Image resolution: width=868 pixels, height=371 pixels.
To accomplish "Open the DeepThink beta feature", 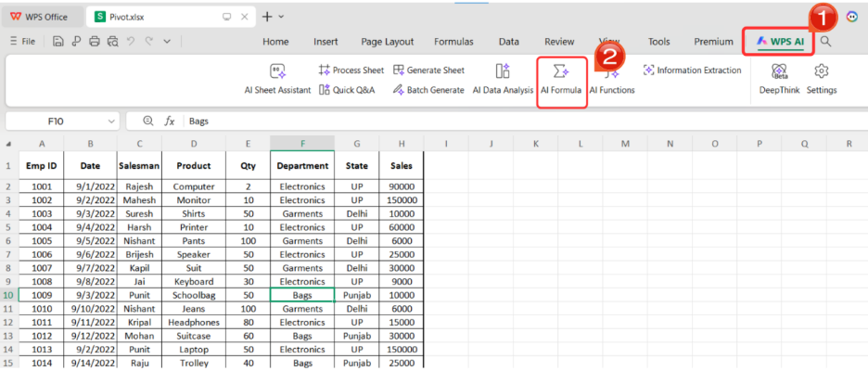I will tap(779, 79).
